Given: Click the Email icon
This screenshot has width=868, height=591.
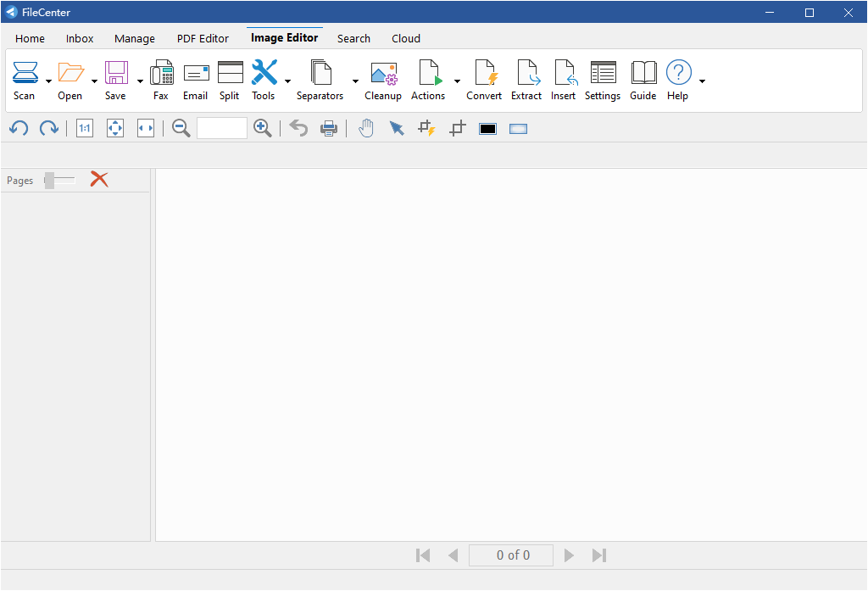Looking at the screenshot, I should coord(196,73).
